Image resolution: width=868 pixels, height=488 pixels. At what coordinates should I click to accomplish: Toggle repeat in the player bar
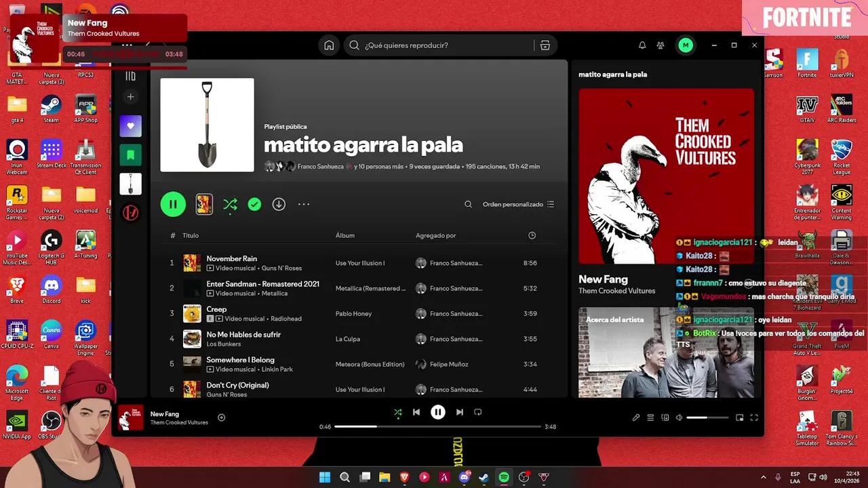point(478,412)
